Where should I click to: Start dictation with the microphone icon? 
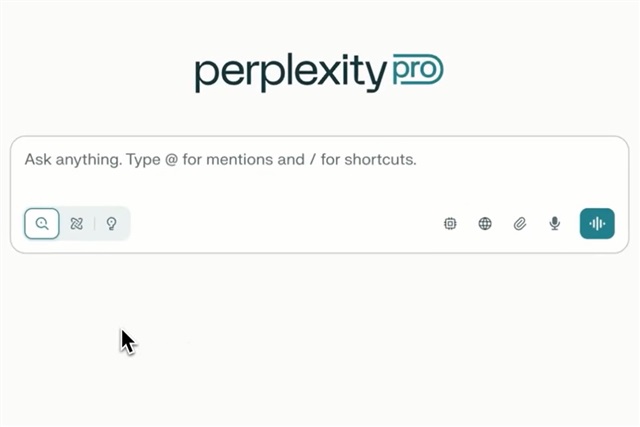coord(554,224)
